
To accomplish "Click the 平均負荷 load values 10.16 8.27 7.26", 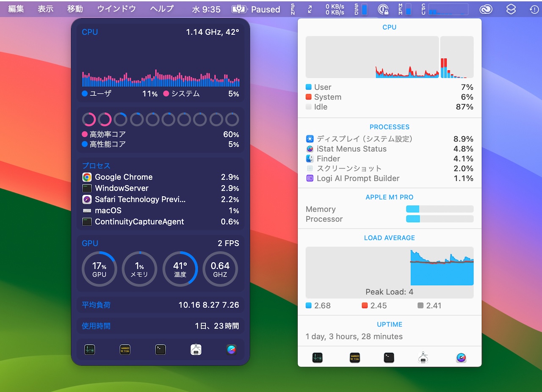I will (x=209, y=305).
